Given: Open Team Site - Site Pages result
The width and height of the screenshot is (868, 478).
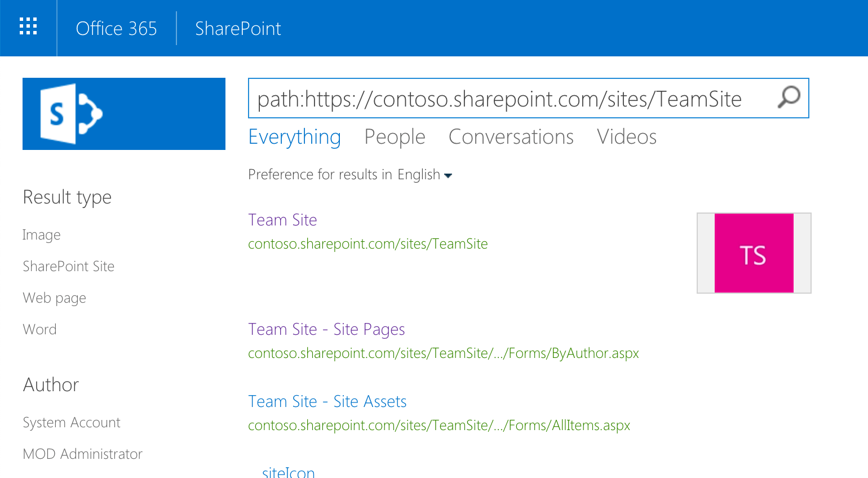Looking at the screenshot, I should tap(326, 329).
